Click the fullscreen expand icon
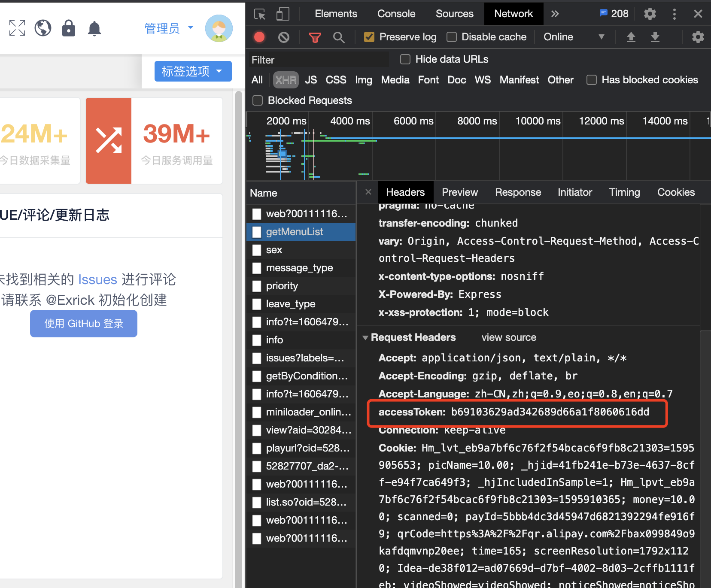 17,28
